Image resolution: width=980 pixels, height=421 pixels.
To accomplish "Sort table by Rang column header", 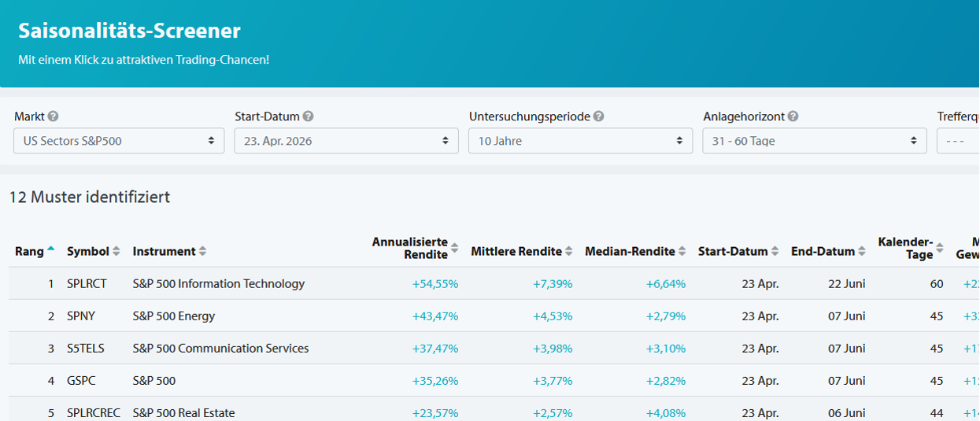I will (x=29, y=252).
